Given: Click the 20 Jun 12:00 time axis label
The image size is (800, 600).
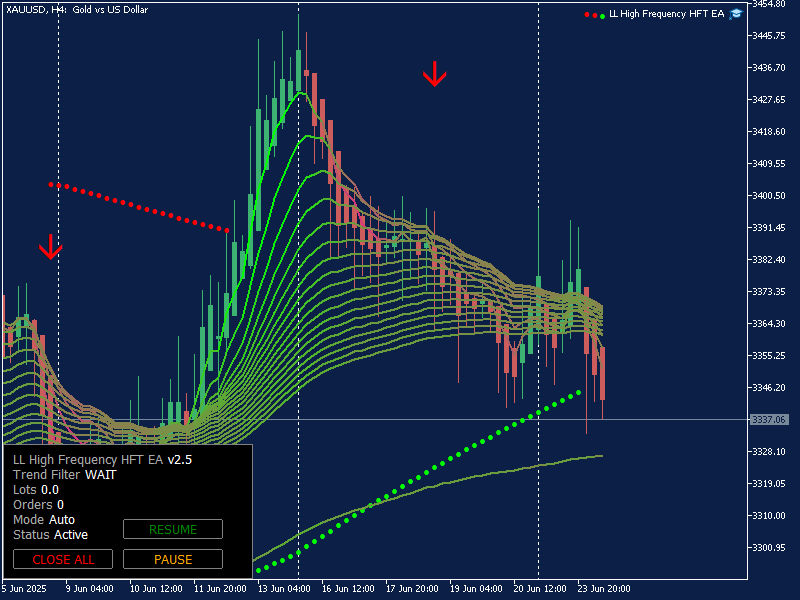Looking at the screenshot, I should 540,588.
